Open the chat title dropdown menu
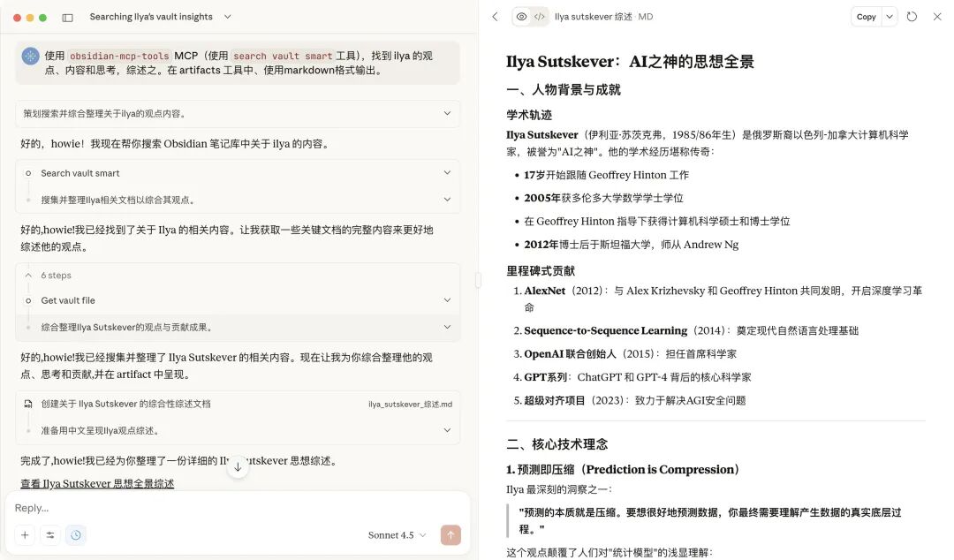Image resolution: width=954 pixels, height=560 pixels. click(228, 17)
